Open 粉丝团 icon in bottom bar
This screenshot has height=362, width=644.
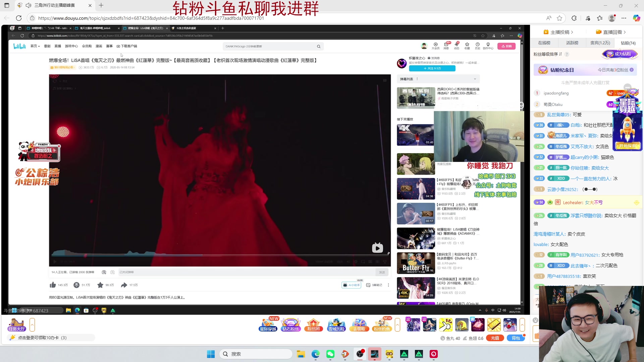tap(313, 325)
